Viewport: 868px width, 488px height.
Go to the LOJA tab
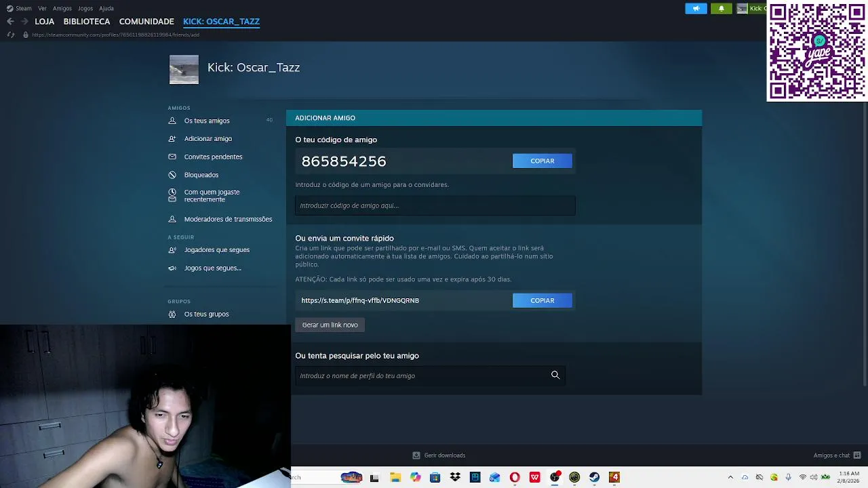[45, 21]
